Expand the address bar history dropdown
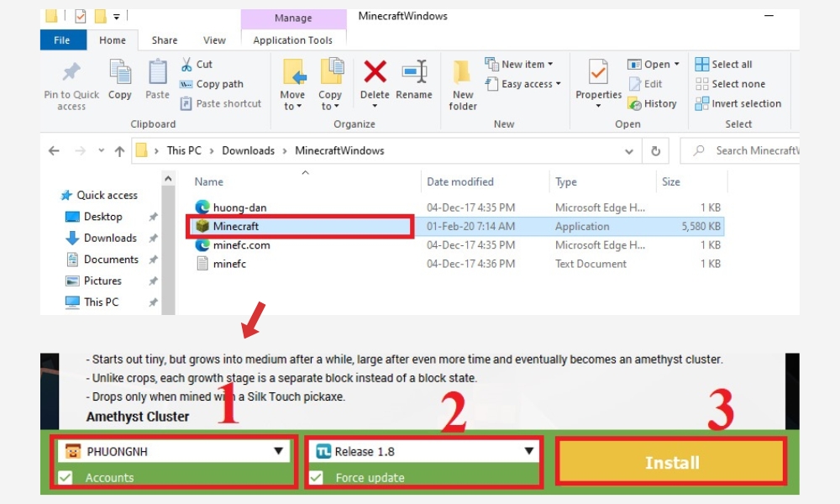840x504 pixels. (629, 151)
